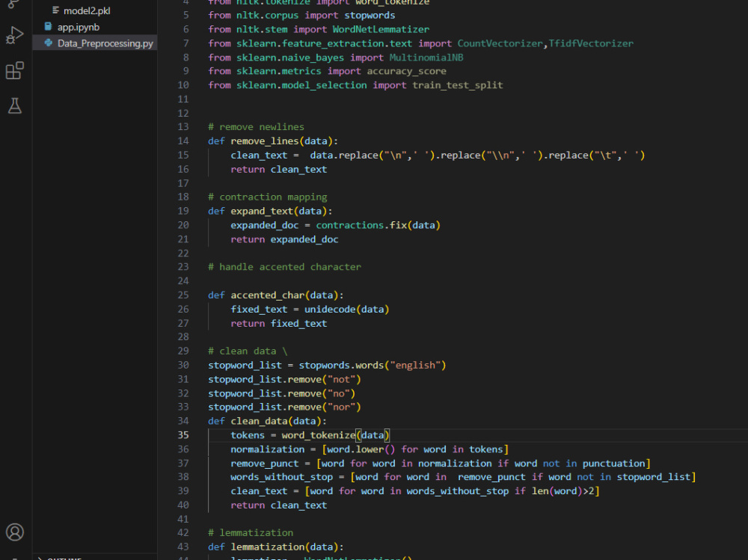Open the Accounts menu icon
748x560 pixels.
(15, 532)
